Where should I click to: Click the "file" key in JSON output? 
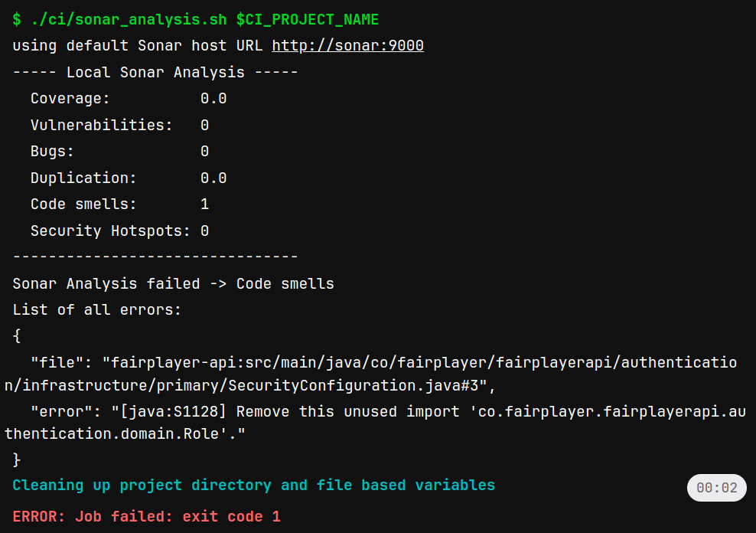pos(61,362)
